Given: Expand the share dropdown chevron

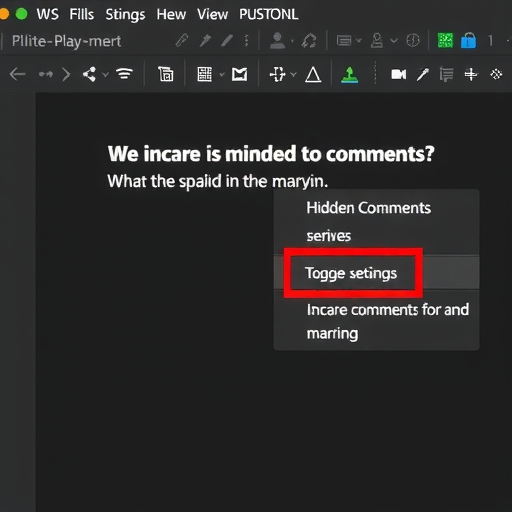Looking at the screenshot, I should 105,74.
